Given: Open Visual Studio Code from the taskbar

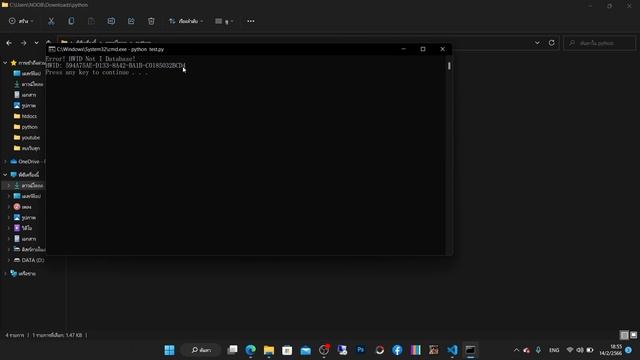Looking at the screenshot, I should (452, 350).
